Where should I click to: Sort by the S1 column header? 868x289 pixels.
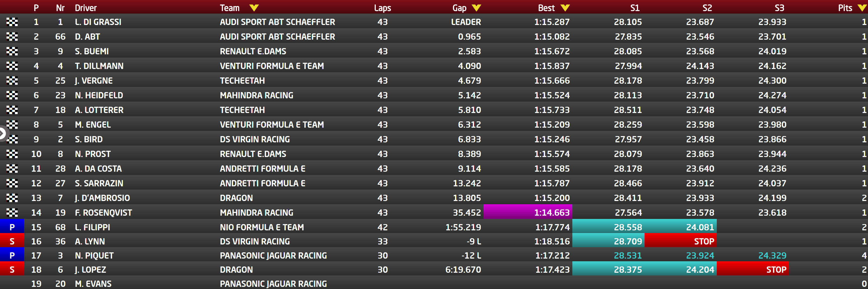click(635, 8)
